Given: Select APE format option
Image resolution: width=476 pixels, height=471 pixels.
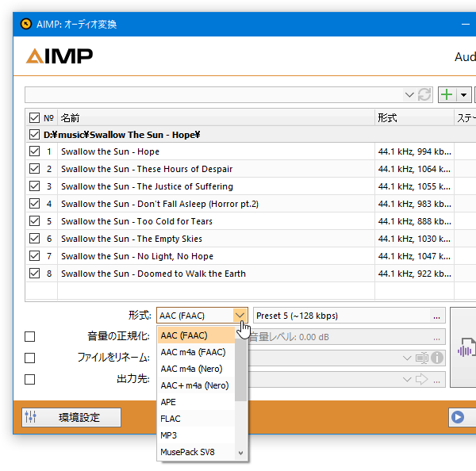Looking at the screenshot, I should tap(196, 402).
